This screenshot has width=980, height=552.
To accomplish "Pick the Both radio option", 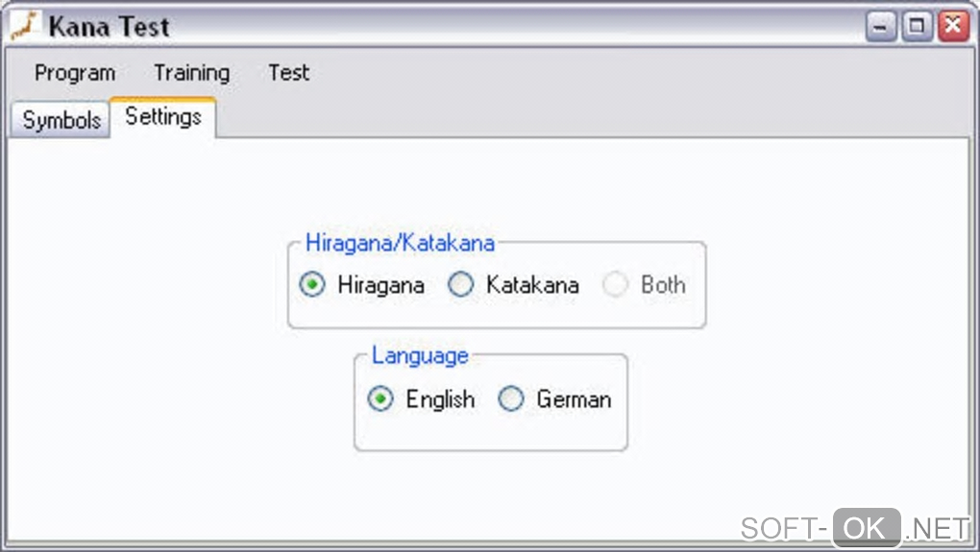I will pyautogui.click(x=615, y=285).
